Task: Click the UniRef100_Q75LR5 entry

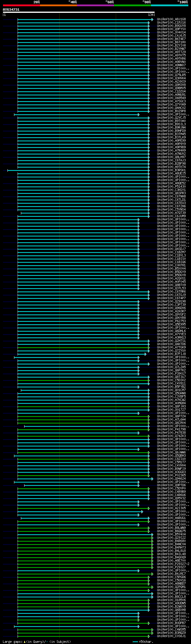Action: point(171,75)
